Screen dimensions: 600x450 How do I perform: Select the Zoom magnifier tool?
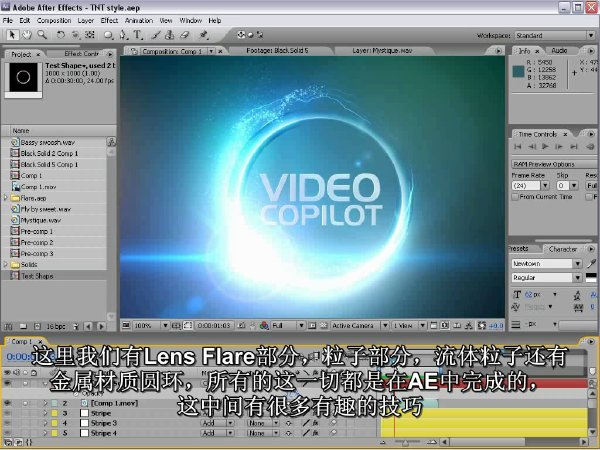coord(42,35)
